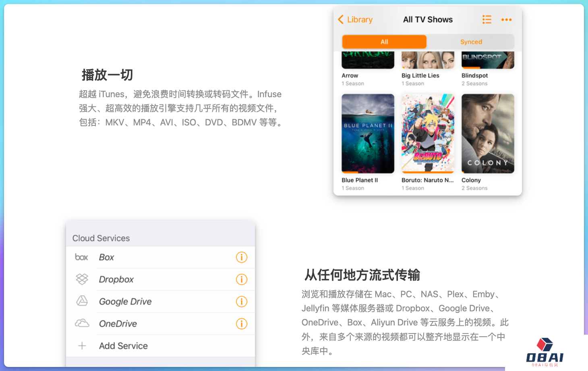Open the Boruto show thumbnail
The width and height of the screenshot is (588, 371).
click(x=428, y=133)
